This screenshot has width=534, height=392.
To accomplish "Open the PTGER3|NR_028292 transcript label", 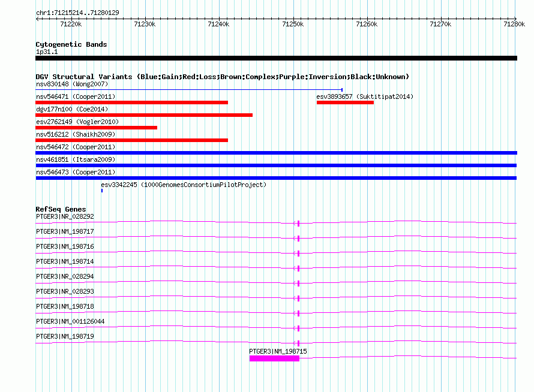I will pyautogui.click(x=65, y=216).
